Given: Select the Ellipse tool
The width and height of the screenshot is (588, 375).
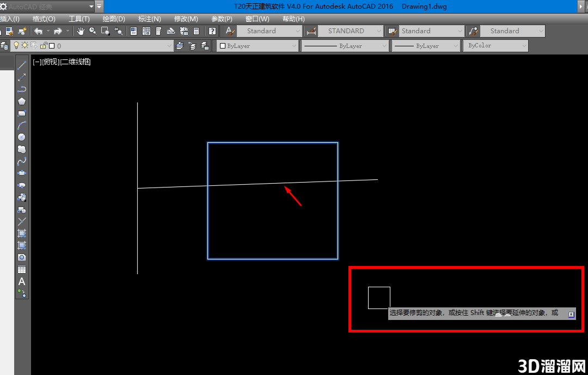Looking at the screenshot, I should pos(22,173).
